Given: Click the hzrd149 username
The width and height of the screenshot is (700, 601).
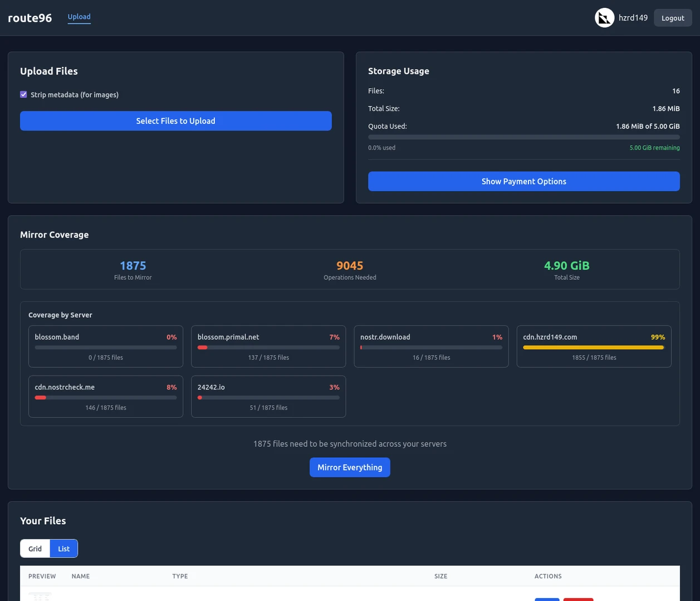Looking at the screenshot, I should pyautogui.click(x=633, y=18).
